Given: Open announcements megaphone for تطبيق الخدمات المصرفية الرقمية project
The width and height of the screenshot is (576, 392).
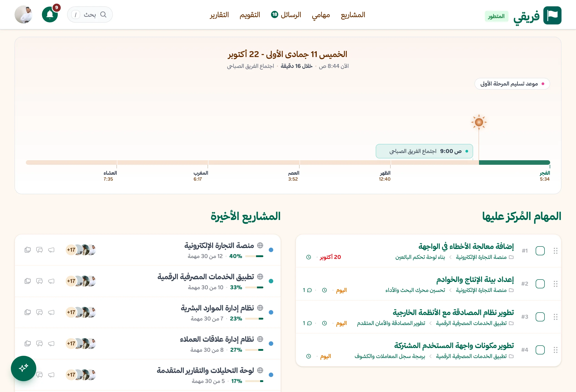Looking at the screenshot, I should tap(51, 281).
